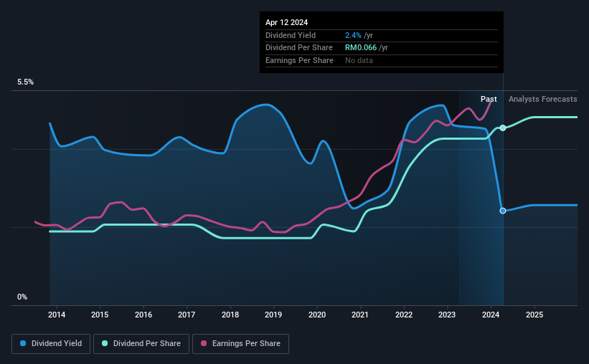This screenshot has height=364, width=589.
Task: Click the 'Dividend Per Share' tooltip row label
Action: pos(299,48)
